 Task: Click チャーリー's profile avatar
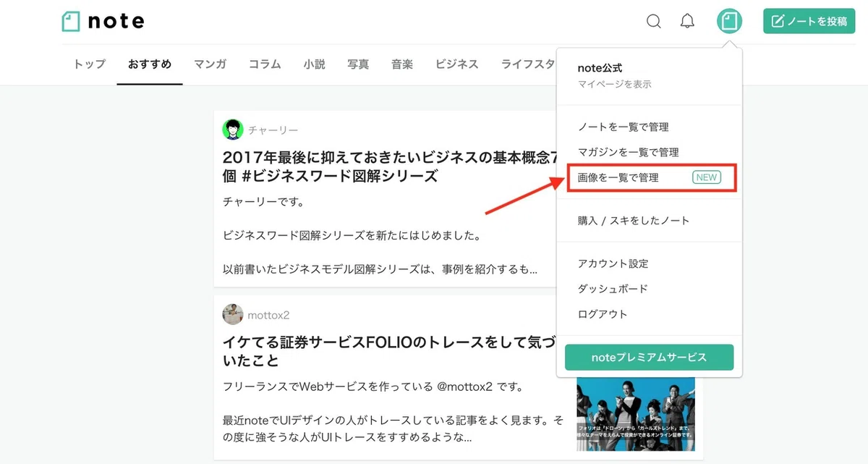[233, 130]
